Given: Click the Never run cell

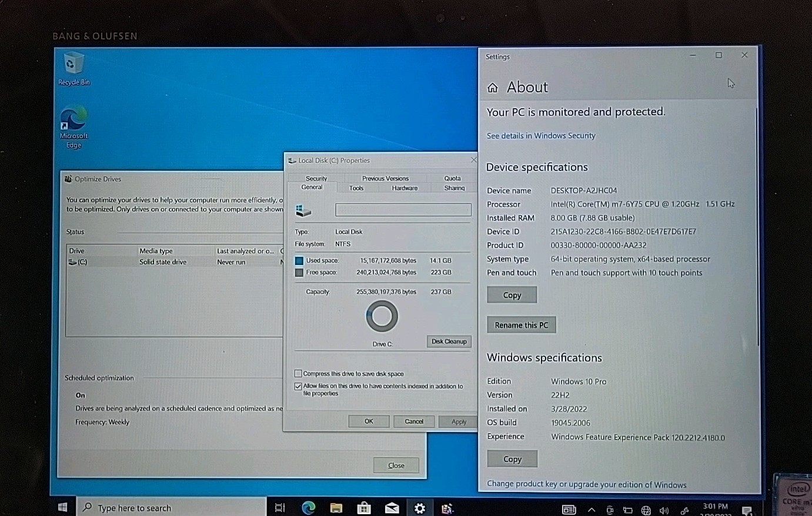Looking at the screenshot, I should pyautogui.click(x=231, y=262).
